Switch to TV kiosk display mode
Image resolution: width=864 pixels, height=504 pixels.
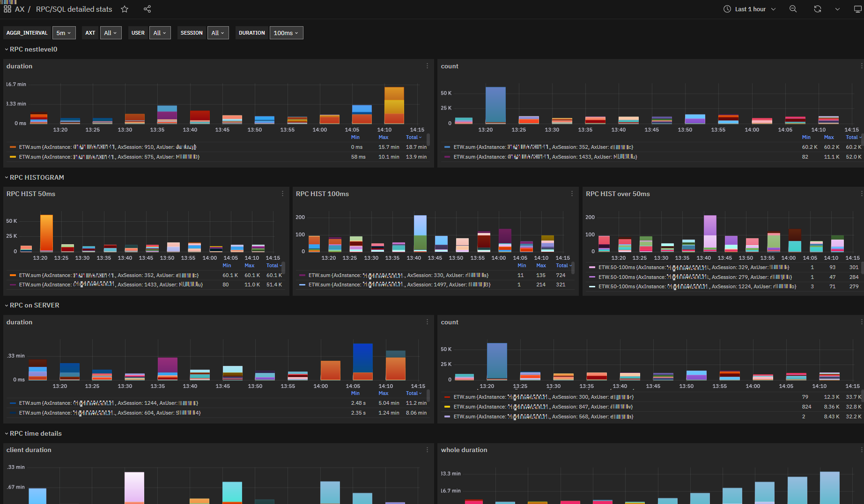tap(858, 9)
